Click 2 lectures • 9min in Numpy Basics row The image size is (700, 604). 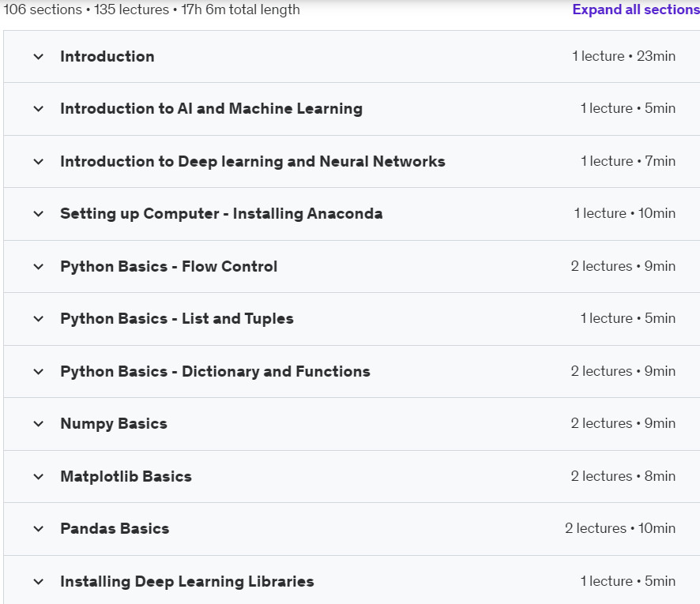pyautogui.click(x=623, y=423)
